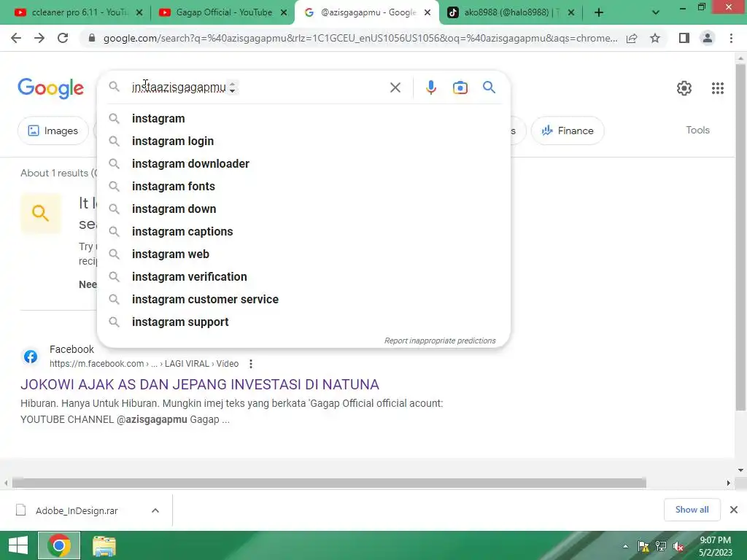Screen dimensions: 747x560
Task: Click Show all downloads
Action: click(x=692, y=510)
